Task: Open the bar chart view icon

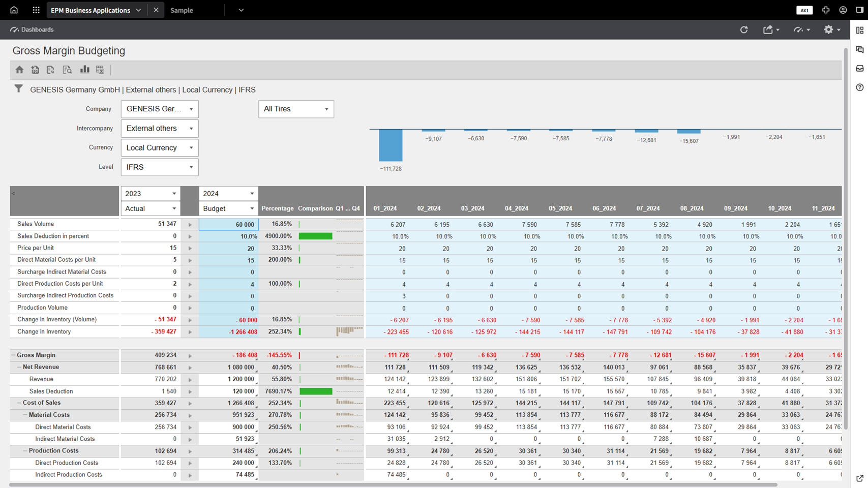Action: coord(84,70)
